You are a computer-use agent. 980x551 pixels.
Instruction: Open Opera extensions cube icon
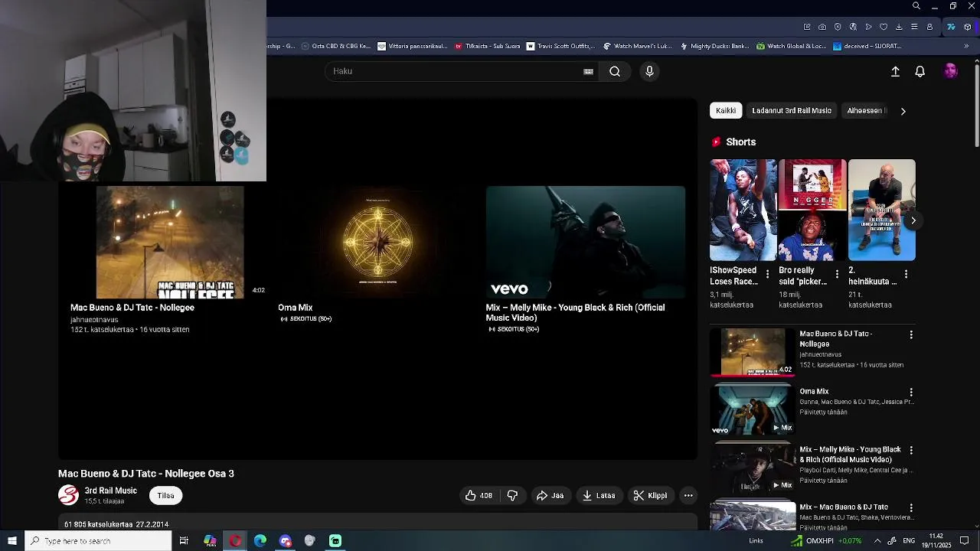pos(968,27)
